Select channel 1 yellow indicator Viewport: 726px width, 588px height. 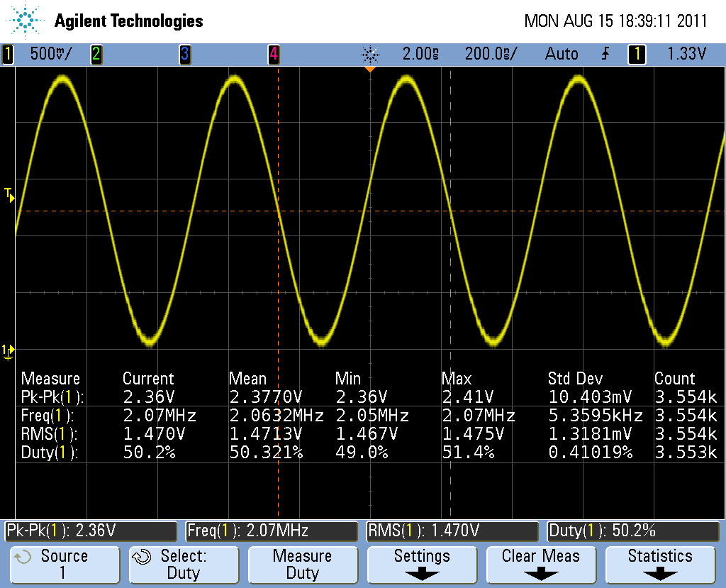click(7, 54)
